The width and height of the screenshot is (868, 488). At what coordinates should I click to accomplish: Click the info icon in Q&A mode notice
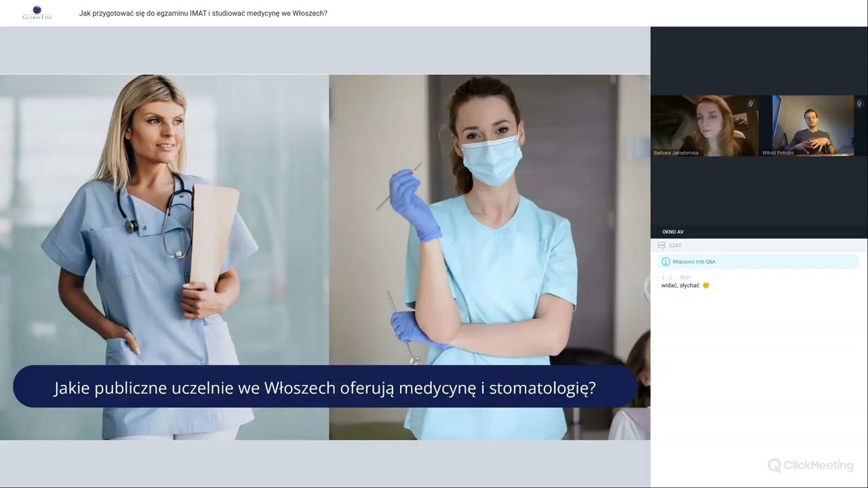click(666, 262)
